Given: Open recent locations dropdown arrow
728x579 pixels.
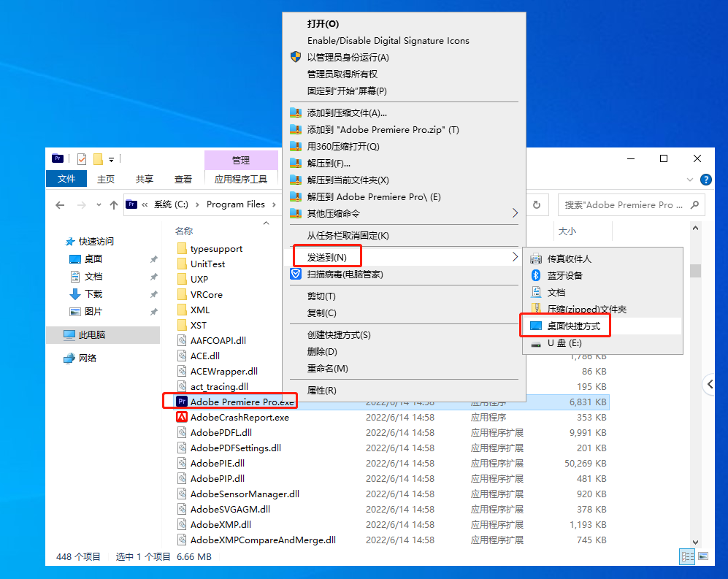Looking at the screenshot, I should tap(99, 204).
